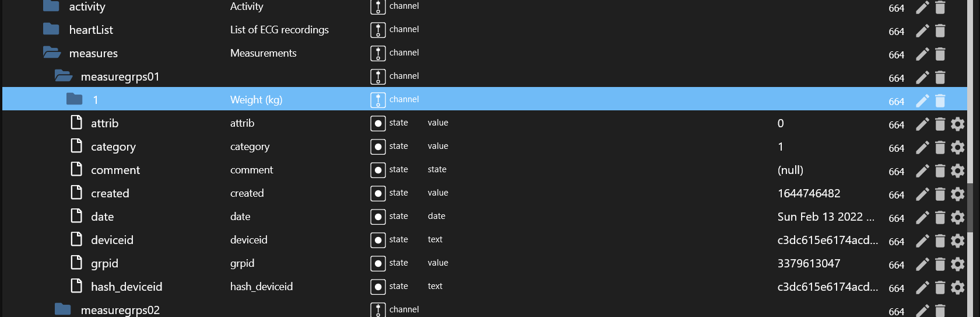Select the Weight (kg) channel row

484,99
